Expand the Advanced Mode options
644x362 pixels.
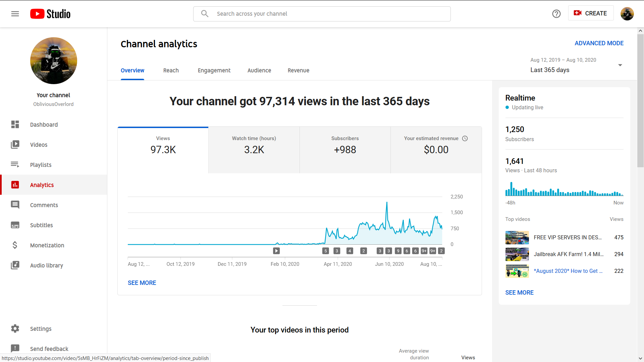click(x=599, y=43)
